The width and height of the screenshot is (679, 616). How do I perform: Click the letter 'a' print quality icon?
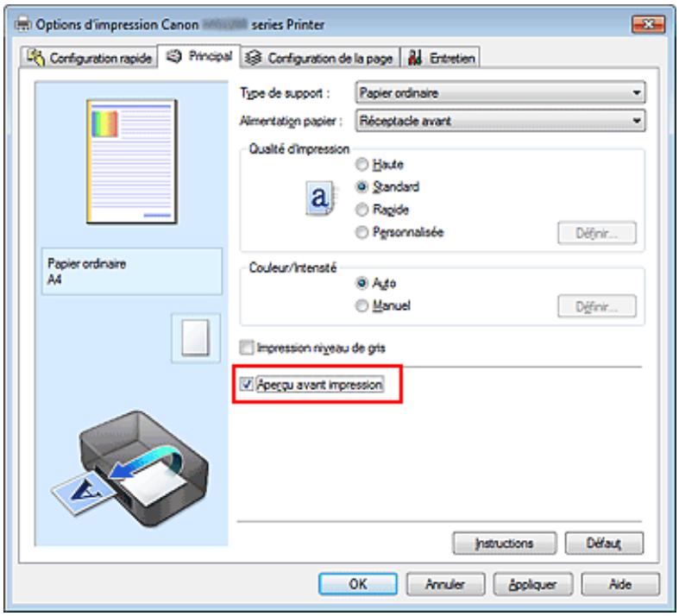point(320,198)
